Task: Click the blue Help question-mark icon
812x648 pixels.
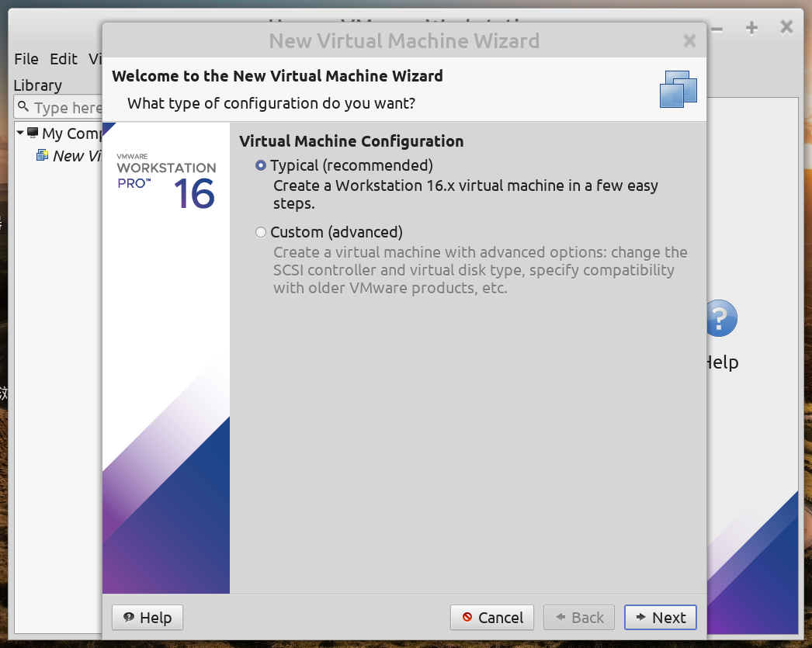Action: click(723, 317)
